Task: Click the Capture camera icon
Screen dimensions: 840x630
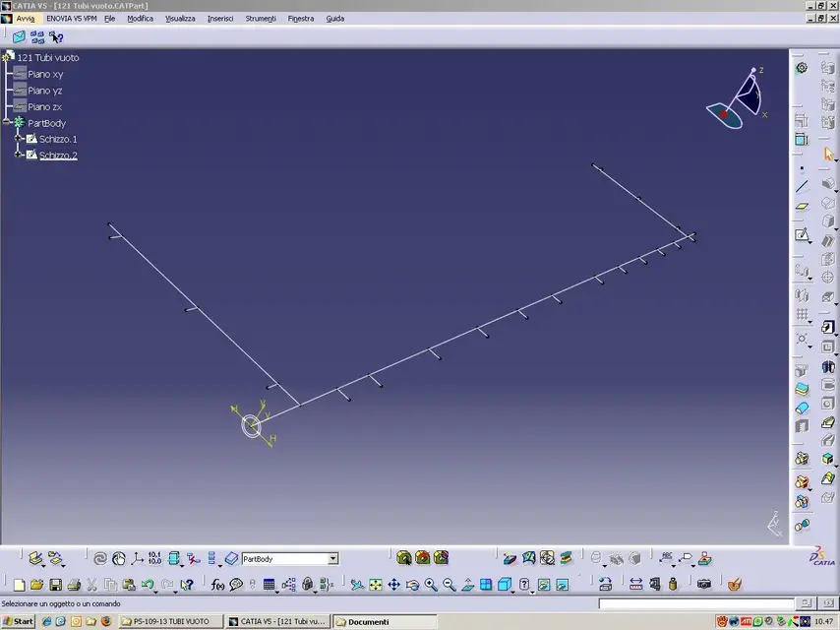Action: [x=704, y=585]
